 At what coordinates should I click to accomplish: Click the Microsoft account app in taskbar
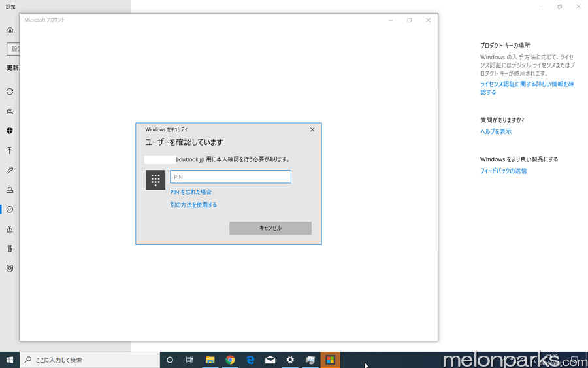coord(331,360)
